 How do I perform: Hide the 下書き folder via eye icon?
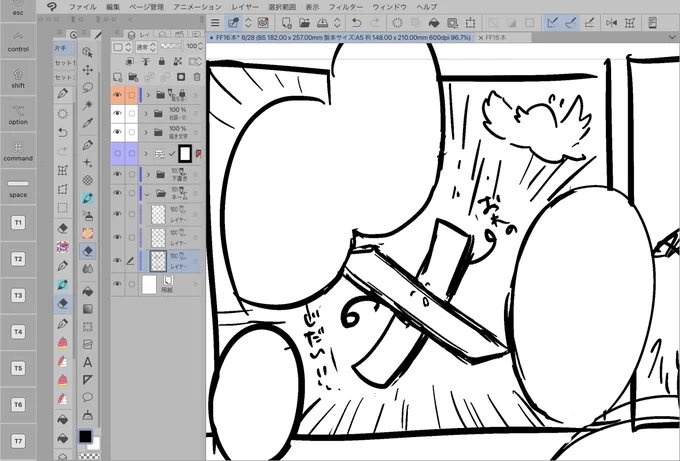pos(117,174)
